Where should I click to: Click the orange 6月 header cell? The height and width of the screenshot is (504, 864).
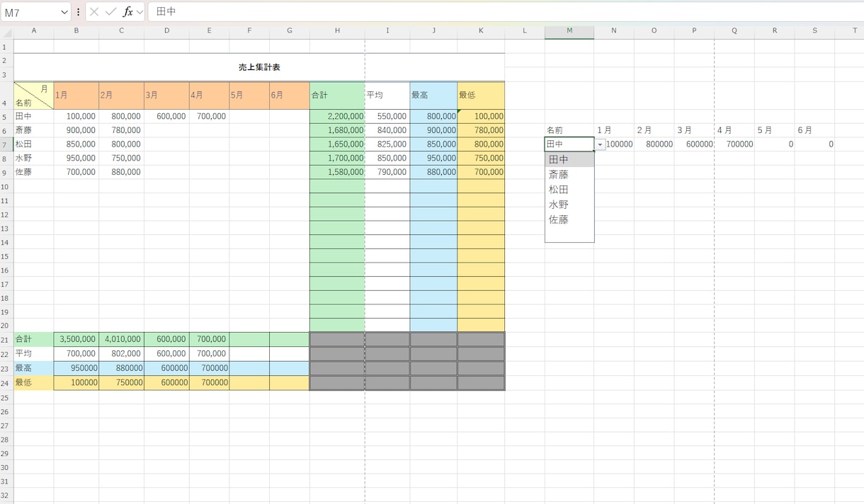click(290, 96)
